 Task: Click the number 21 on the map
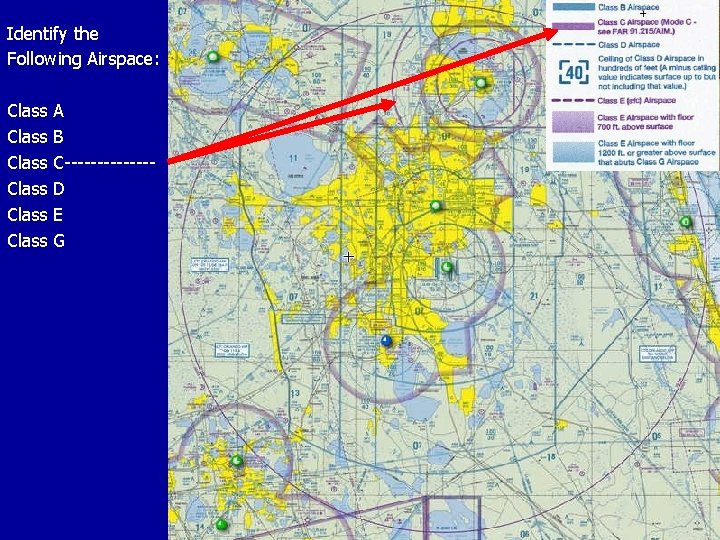(x=534, y=296)
